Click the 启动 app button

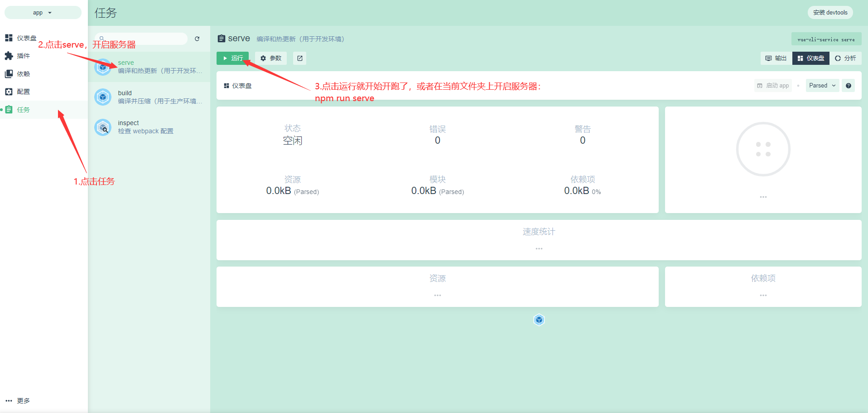click(x=773, y=86)
